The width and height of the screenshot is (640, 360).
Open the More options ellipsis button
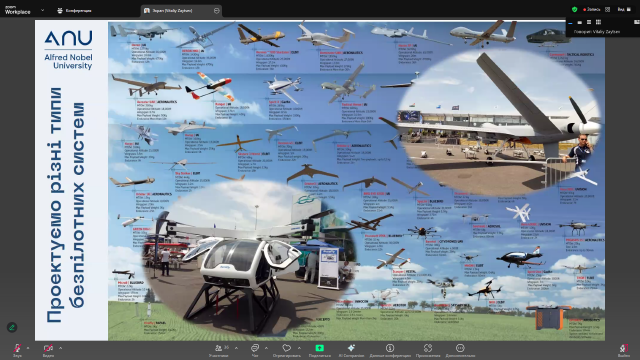[460, 350]
